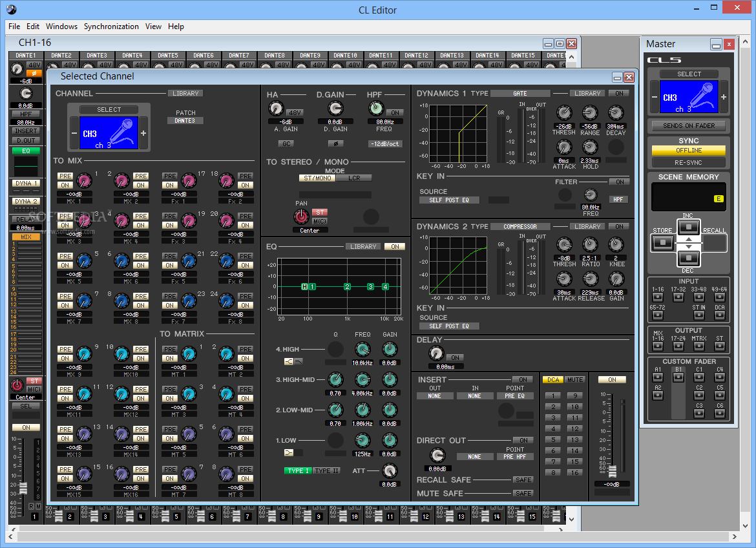Click the PAN knob in To Stereo/Mono
756x548 pixels.
[x=301, y=216]
